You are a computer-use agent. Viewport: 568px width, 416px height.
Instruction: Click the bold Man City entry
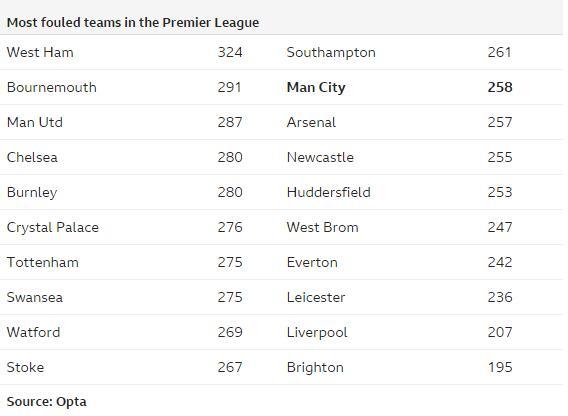316,88
